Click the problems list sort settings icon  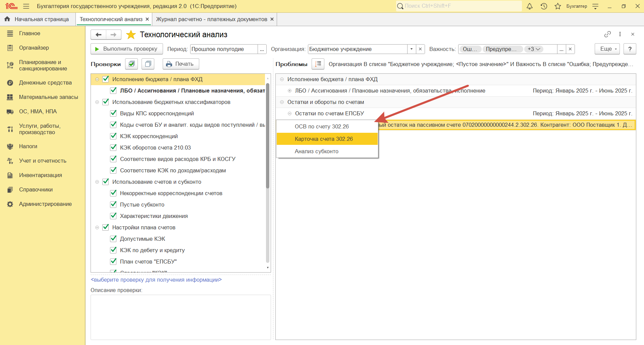[318, 64]
